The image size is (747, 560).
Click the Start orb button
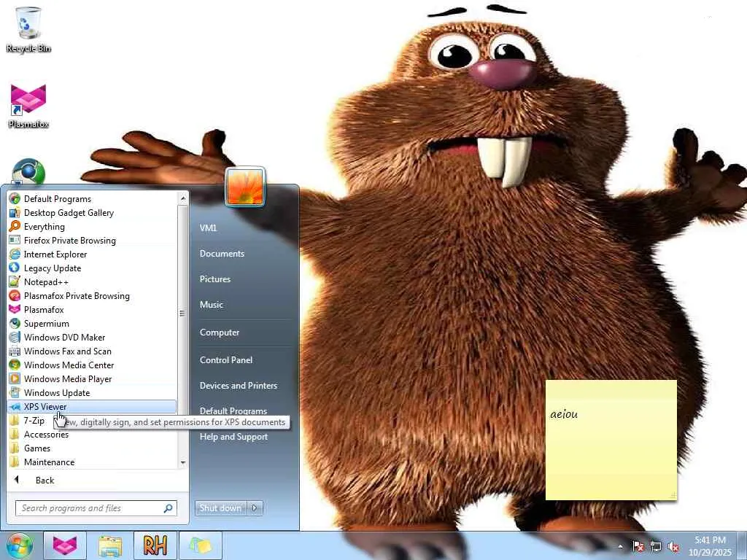(x=19, y=545)
